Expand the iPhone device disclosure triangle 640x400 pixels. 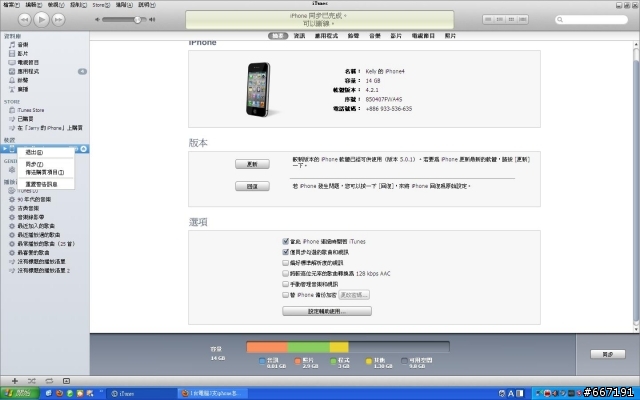coord(4,149)
